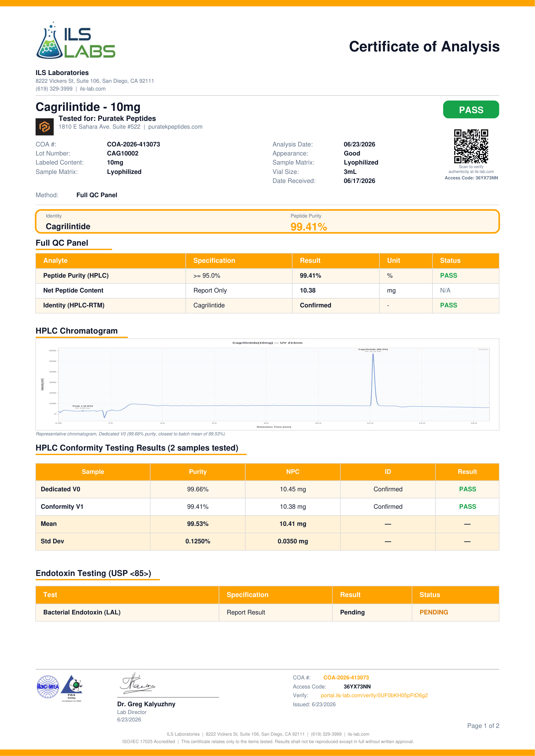Click the 'HPLC Chromatogram' section heading
This screenshot has width=535, height=756.
point(76,331)
